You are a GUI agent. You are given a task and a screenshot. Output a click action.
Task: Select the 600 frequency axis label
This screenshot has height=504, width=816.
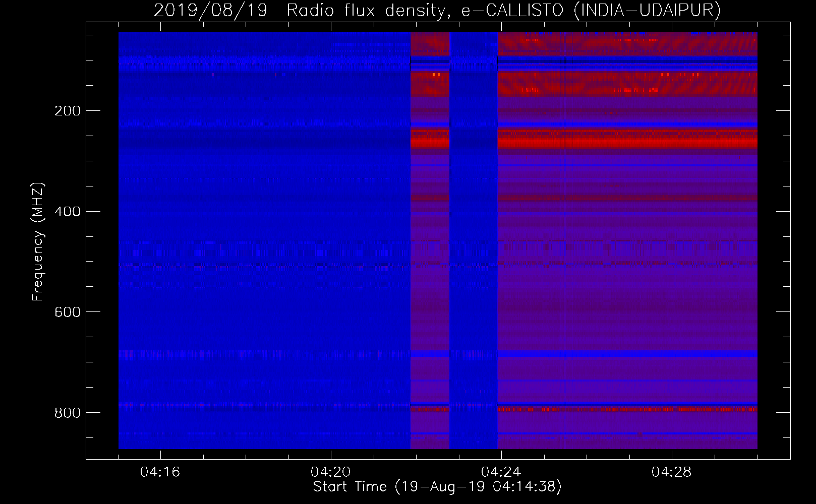68,312
